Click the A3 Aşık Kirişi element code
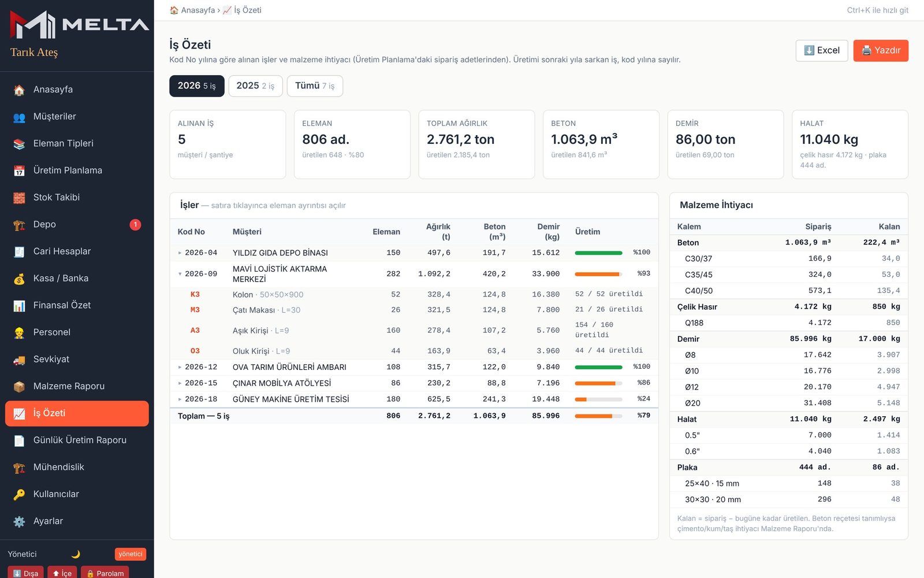Viewport: 924px width, 578px height. pyautogui.click(x=195, y=331)
